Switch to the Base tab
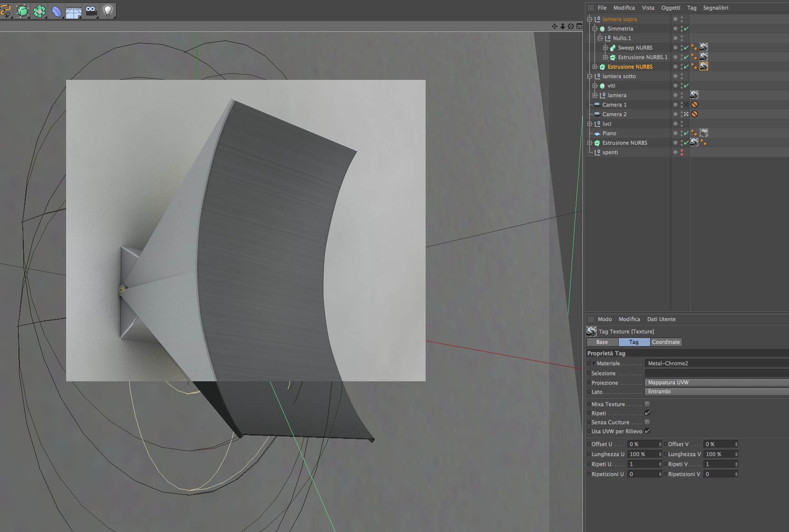This screenshot has width=789, height=532. tap(602, 342)
